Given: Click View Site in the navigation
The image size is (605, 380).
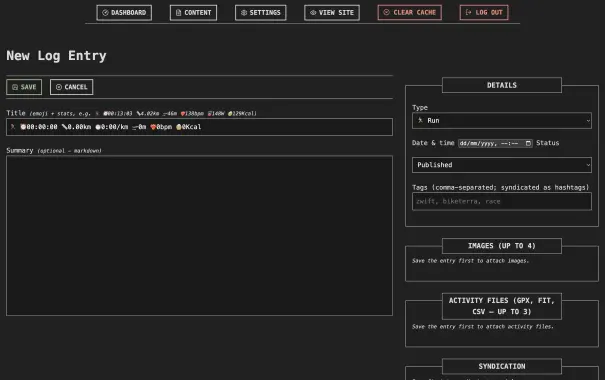Looking at the screenshot, I should tap(332, 13).
